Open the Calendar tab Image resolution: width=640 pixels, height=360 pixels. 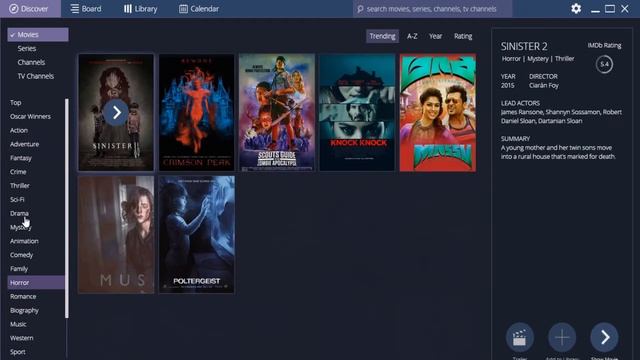tap(199, 9)
